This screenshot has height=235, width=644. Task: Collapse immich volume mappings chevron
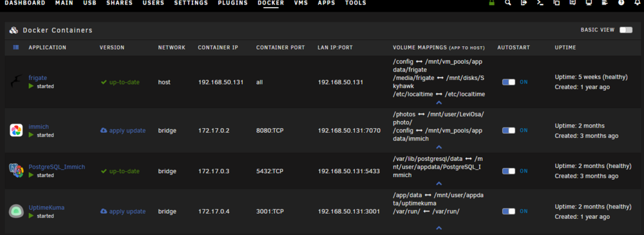pyautogui.click(x=439, y=147)
